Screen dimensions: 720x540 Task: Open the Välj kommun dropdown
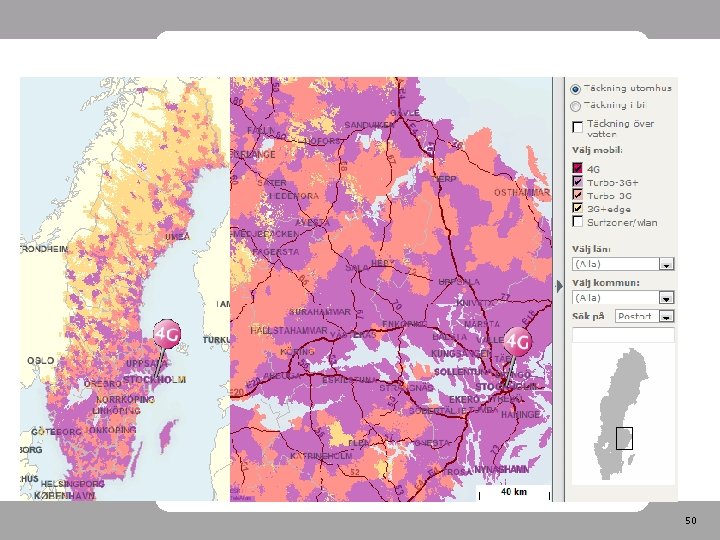click(623, 298)
